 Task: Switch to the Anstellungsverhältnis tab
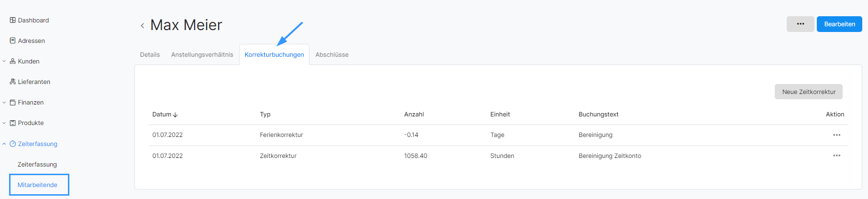[202, 54]
